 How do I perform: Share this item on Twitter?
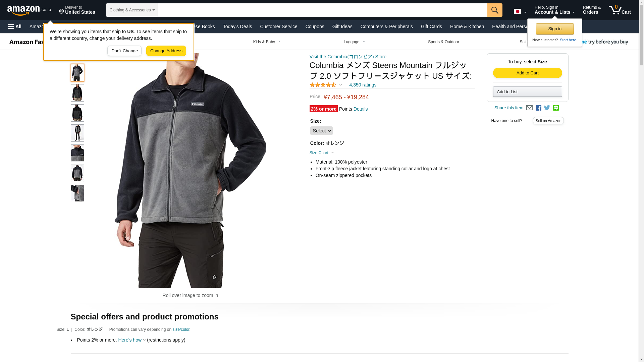[x=547, y=108]
